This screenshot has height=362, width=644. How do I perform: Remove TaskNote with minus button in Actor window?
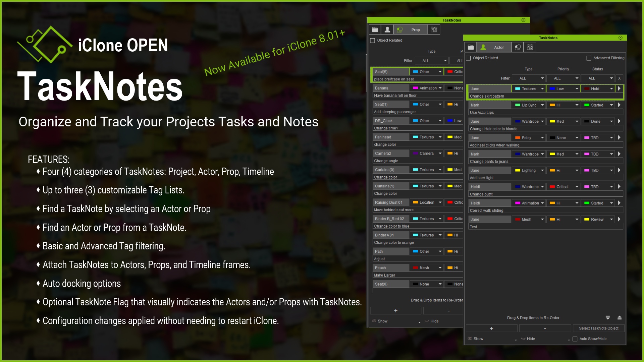[x=545, y=328]
